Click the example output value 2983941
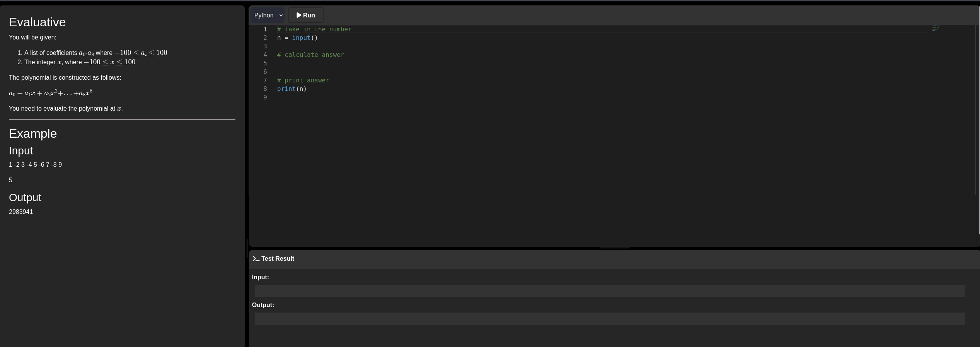Image resolution: width=980 pixels, height=347 pixels. point(21,212)
